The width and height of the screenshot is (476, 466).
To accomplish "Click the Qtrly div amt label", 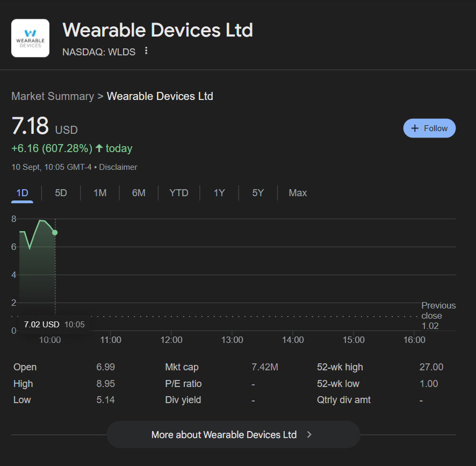I will point(344,400).
